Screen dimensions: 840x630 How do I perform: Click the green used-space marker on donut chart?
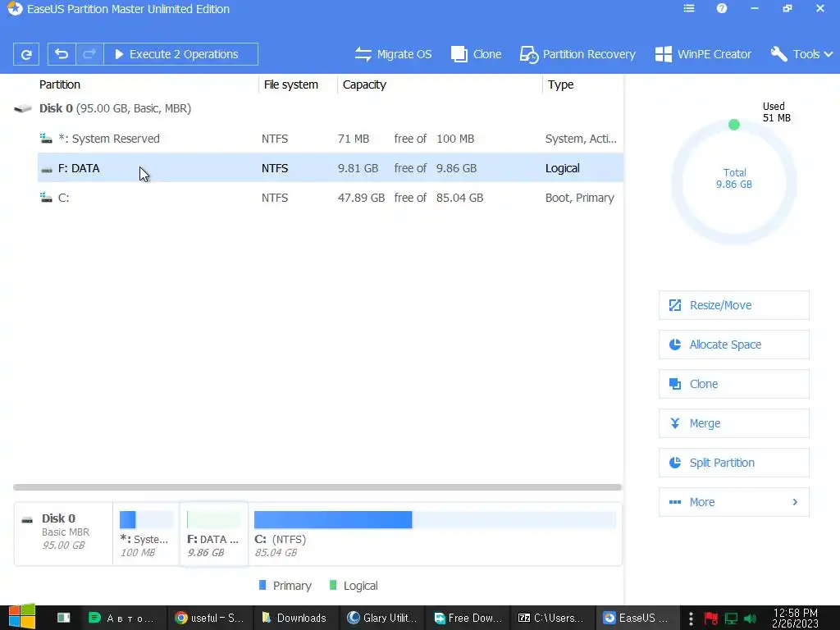tap(734, 125)
